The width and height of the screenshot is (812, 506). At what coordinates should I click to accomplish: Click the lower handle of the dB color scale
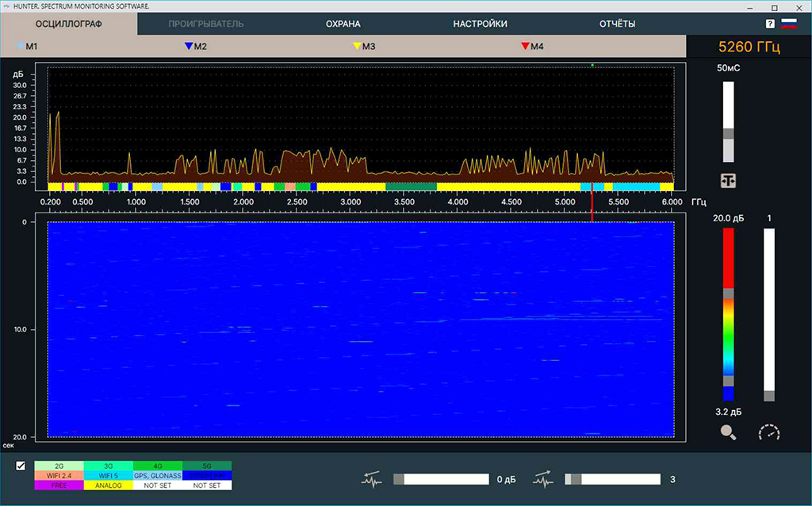click(728, 381)
